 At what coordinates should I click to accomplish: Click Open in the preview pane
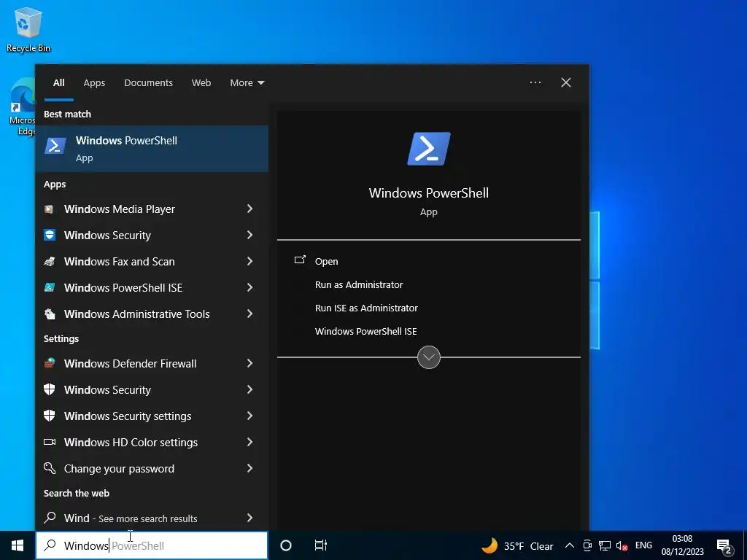coord(326,262)
